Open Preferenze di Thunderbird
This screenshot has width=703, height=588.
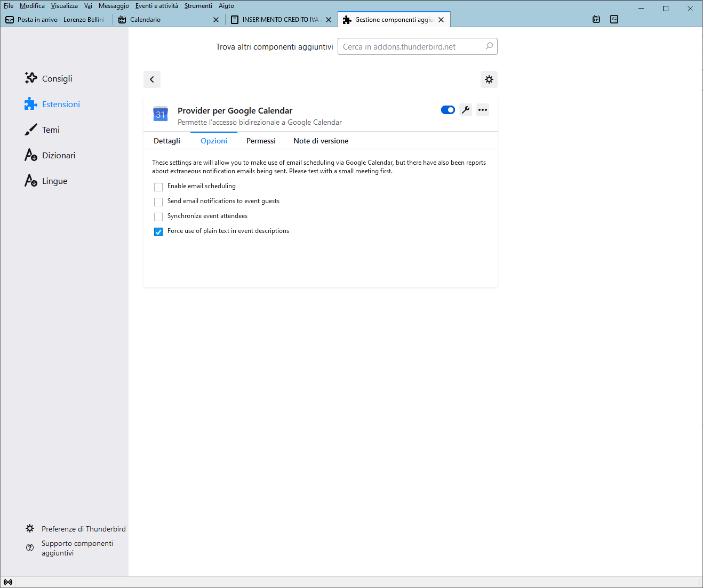83,528
